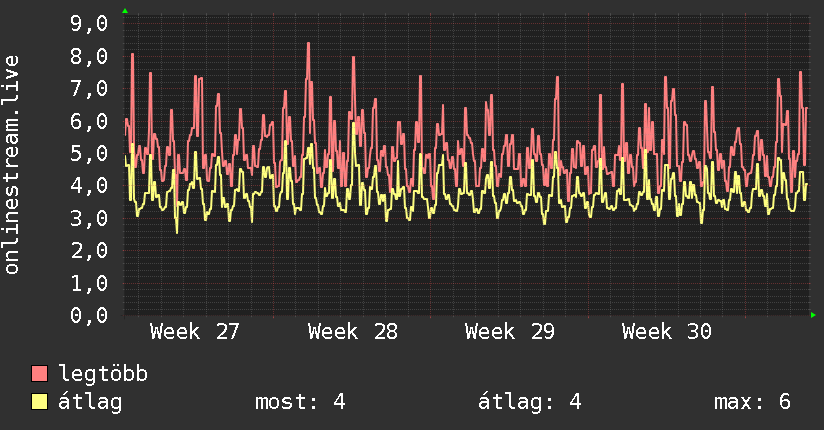Select the Week 30 axis label
This screenshot has width=824, height=430.
coord(667,332)
